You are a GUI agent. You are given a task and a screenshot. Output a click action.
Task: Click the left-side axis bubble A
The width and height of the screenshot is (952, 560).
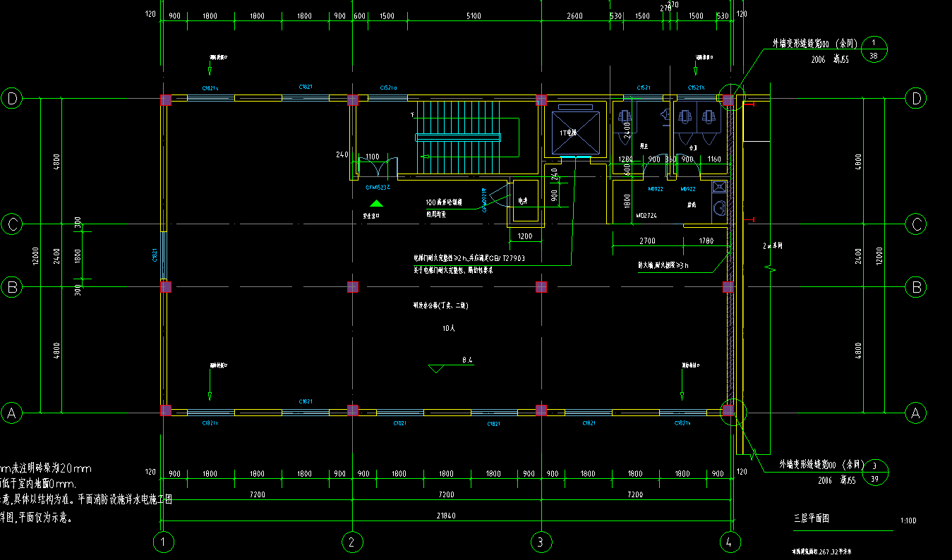tap(11, 413)
